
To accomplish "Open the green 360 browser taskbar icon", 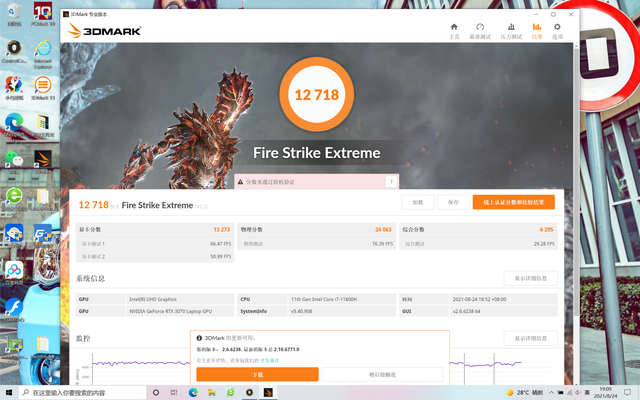I will pos(231,392).
